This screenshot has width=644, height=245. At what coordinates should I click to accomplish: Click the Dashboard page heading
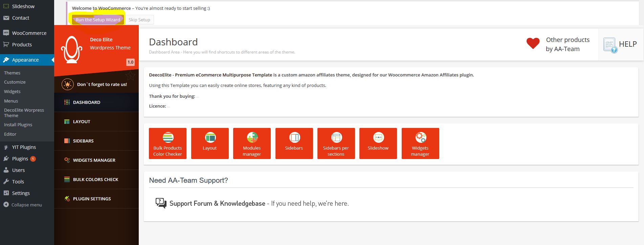173,42
